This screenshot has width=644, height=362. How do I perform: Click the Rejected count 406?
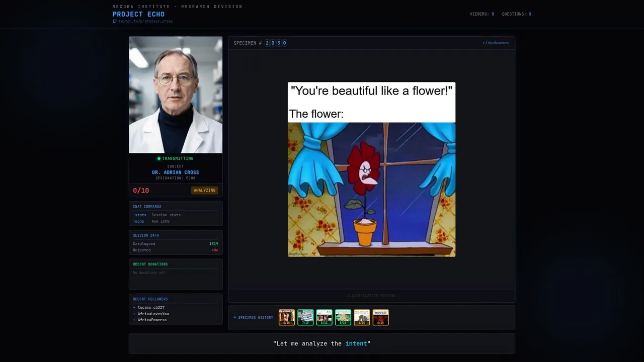(215, 250)
